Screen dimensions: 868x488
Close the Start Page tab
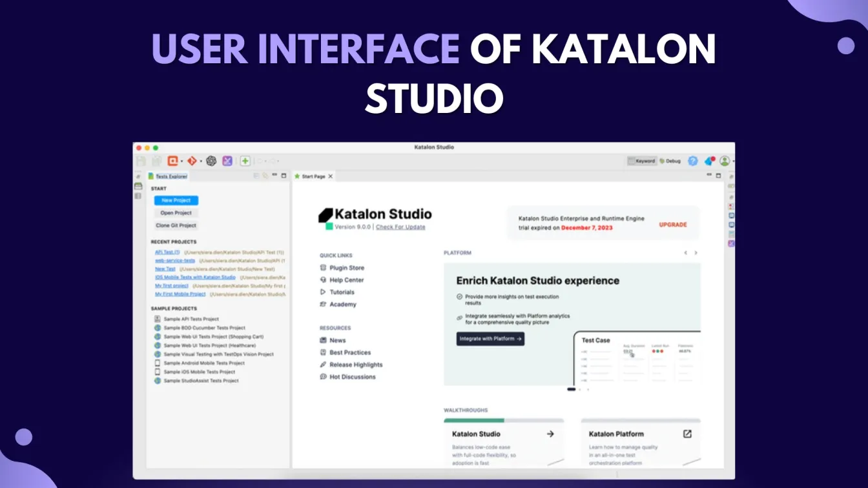pyautogui.click(x=331, y=176)
